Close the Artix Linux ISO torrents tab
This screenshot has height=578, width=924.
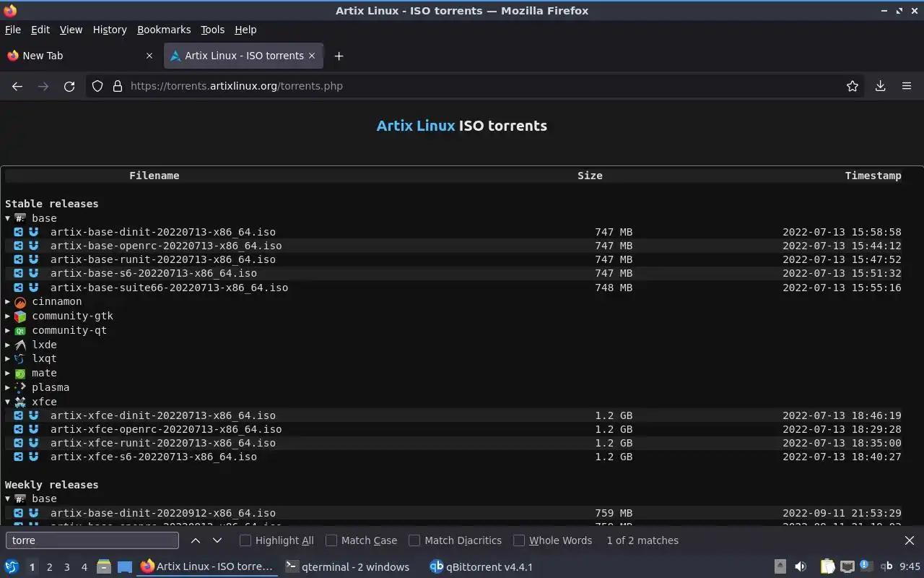click(312, 56)
